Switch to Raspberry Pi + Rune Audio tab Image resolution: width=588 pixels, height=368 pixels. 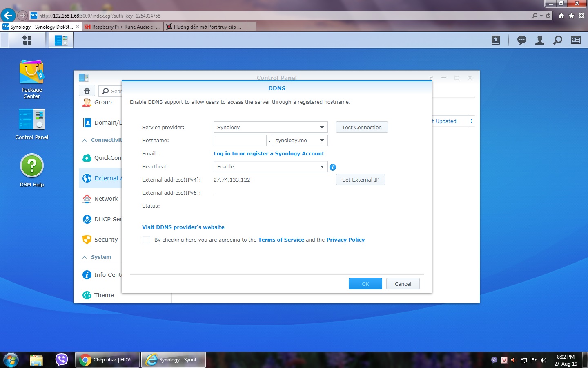coord(122,27)
